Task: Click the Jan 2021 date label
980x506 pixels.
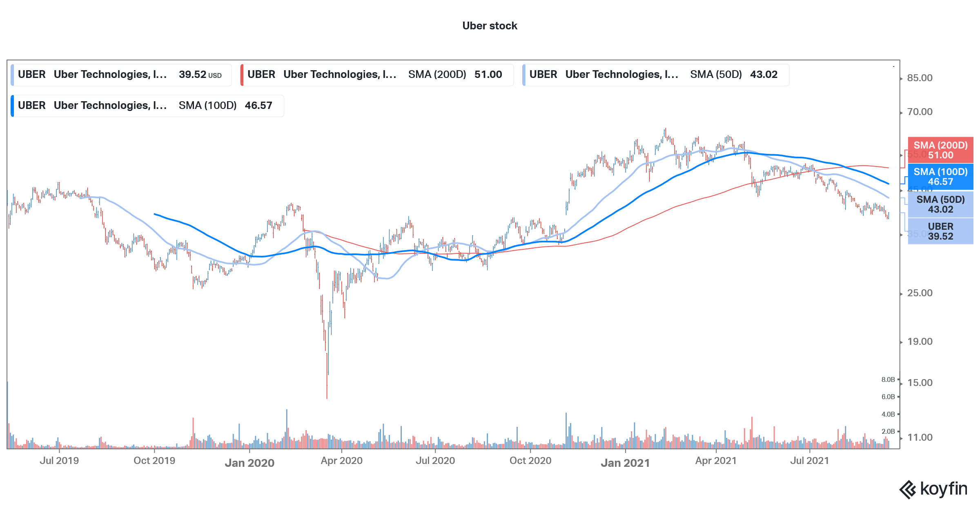Action: coord(625,463)
